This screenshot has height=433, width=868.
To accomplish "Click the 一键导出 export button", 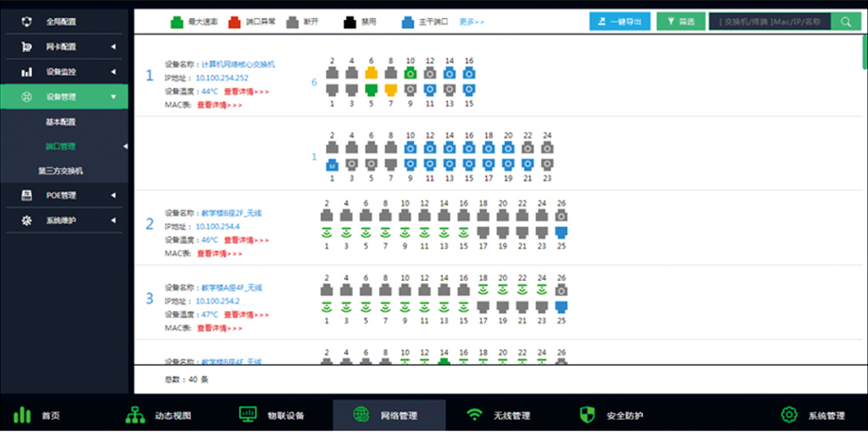I will [619, 21].
